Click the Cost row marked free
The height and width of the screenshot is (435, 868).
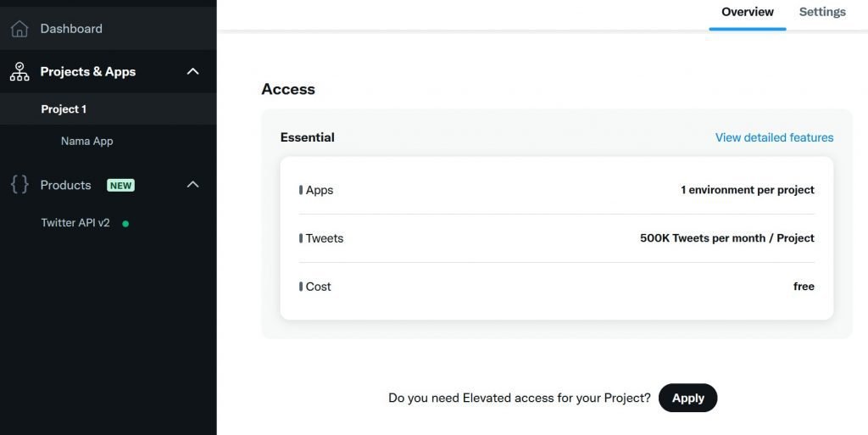[x=556, y=287]
